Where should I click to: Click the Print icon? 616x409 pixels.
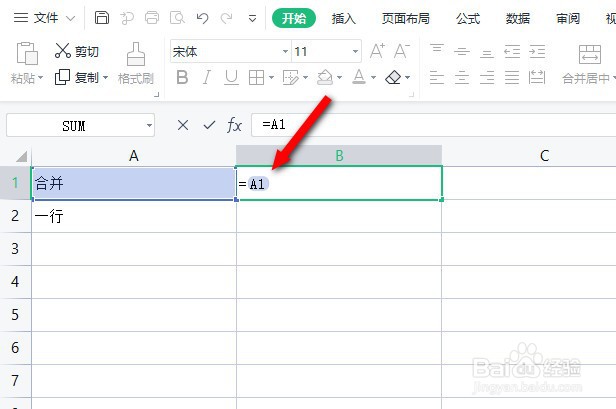pos(152,18)
